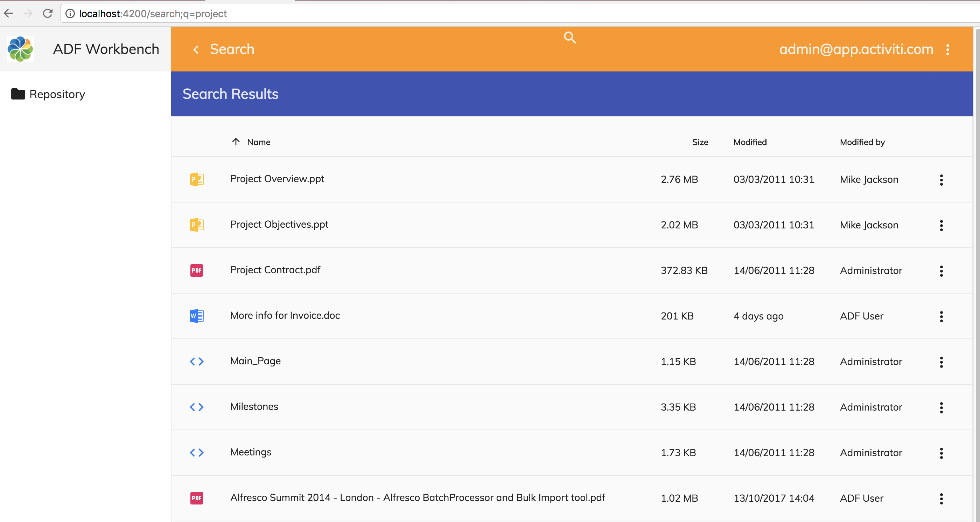Open actions menu for the Milestones row
The width and height of the screenshot is (980, 522).
coord(941,407)
